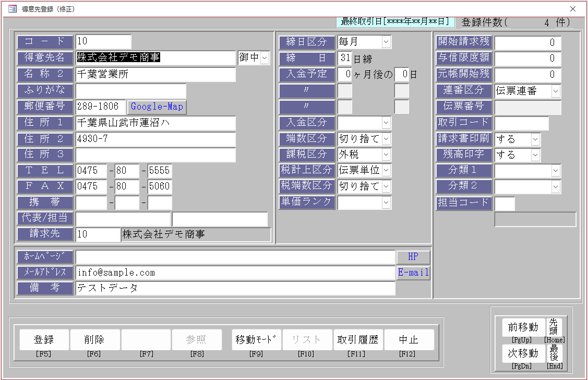This screenshot has height=380, width=588.
Task: Click the 請求先 name box 株式会社デモ商事
Action: pyautogui.click(x=196, y=234)
